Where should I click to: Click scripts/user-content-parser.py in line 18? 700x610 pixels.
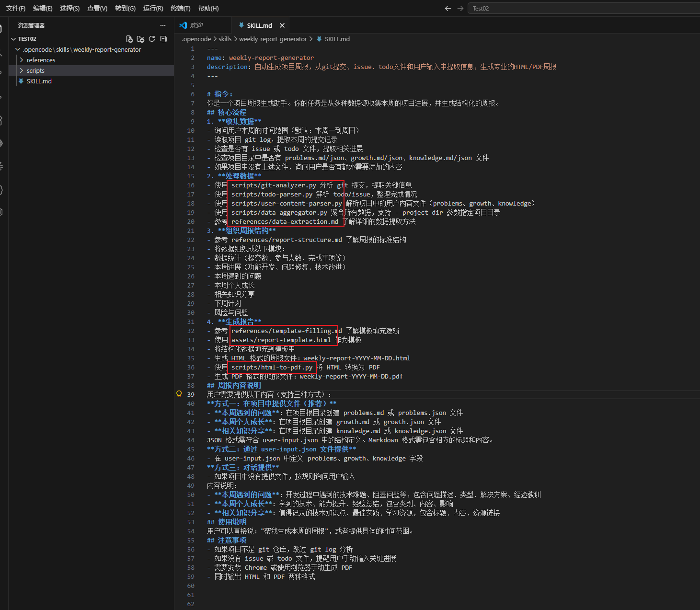click(x=287, y=203)
